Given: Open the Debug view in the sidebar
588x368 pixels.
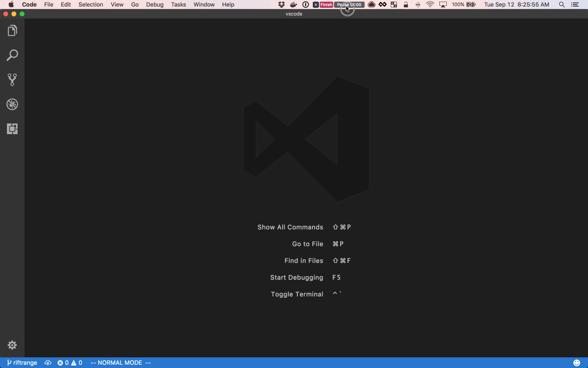Looking at the screenshot, I should [x=12, y=104].
